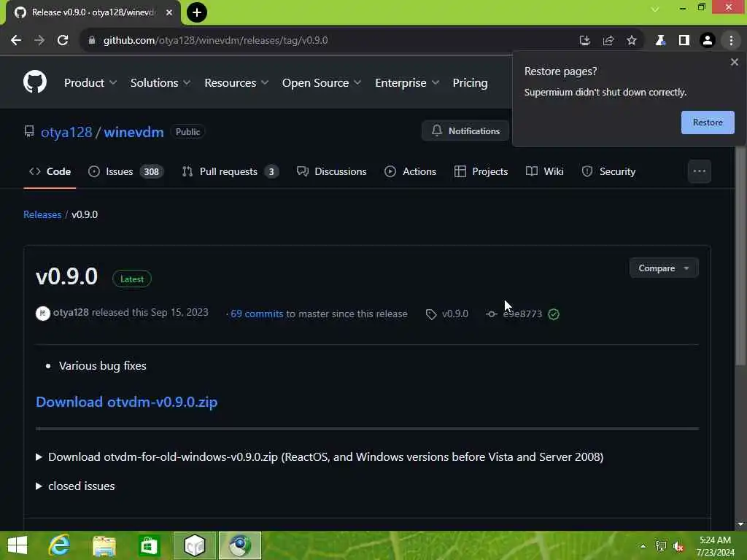Open the white cube app on taskbar
This screenshot has width=747, height=560.
tap(194, 545)
